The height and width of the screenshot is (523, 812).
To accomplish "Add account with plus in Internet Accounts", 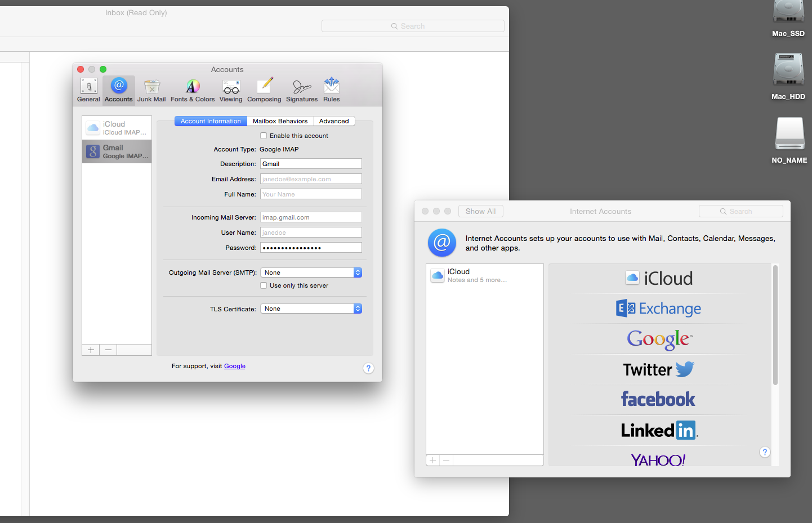I will click(x=432, y=460).
